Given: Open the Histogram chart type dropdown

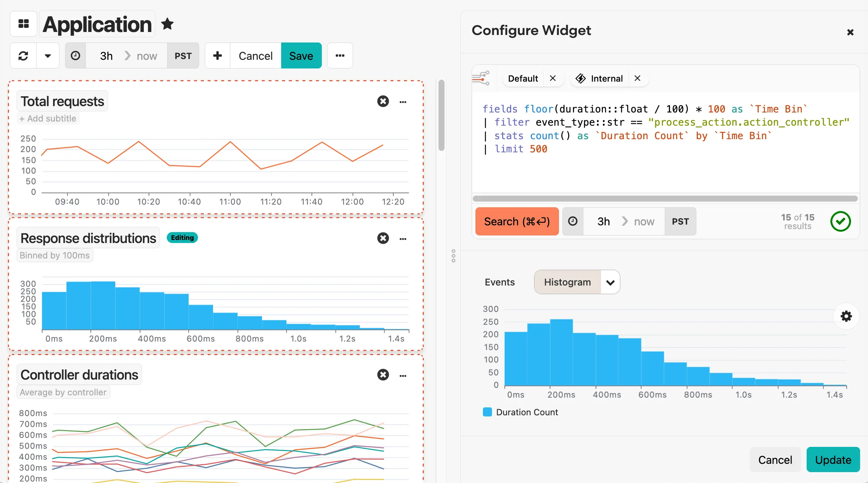Looking at the screenshot, I should click(610, 282).
